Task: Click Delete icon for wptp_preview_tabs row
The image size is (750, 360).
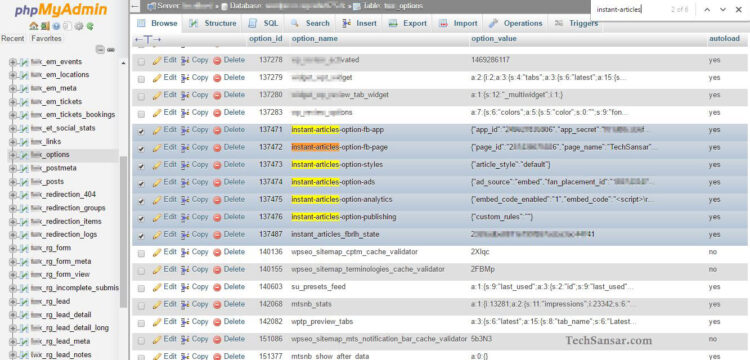Action: tap(217, 322)
